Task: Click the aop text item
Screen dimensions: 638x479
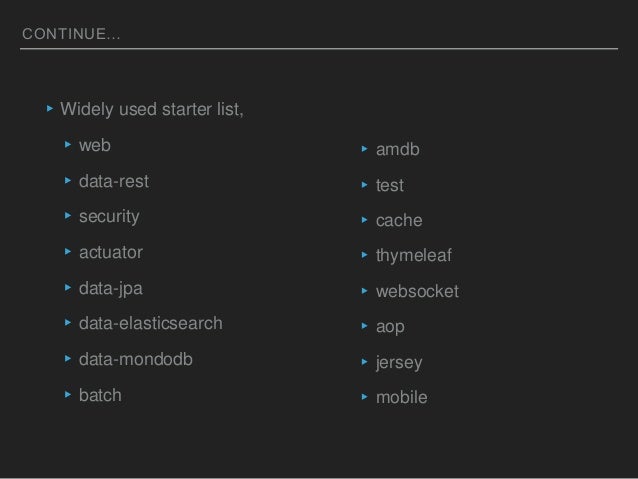Action: tap(390, 327)
